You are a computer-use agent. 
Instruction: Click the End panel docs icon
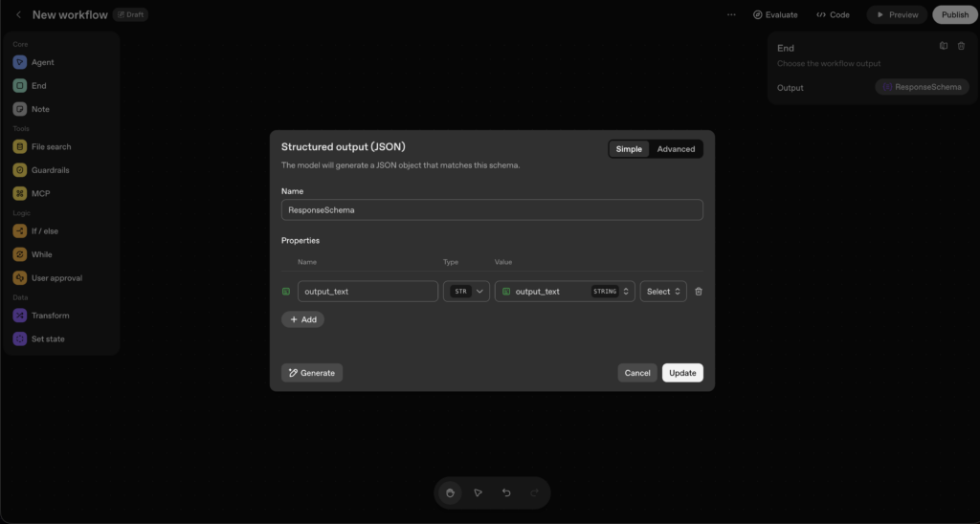(x=943, y=46)
